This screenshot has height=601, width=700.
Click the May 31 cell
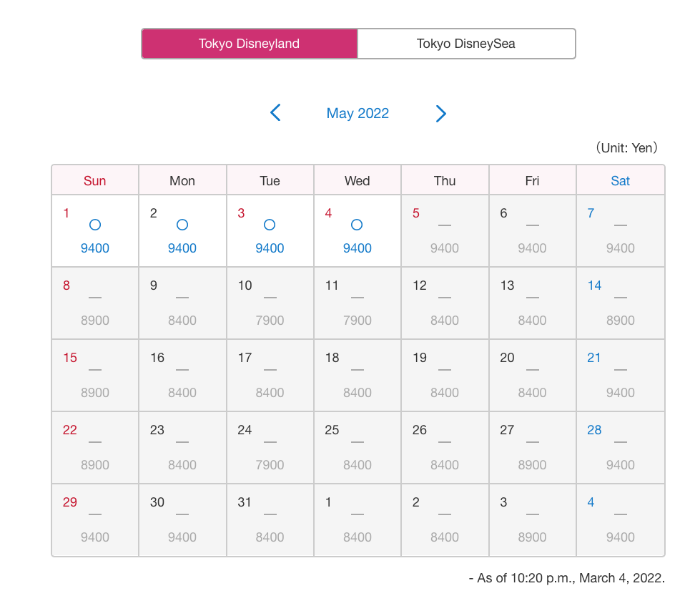[270, 520]
